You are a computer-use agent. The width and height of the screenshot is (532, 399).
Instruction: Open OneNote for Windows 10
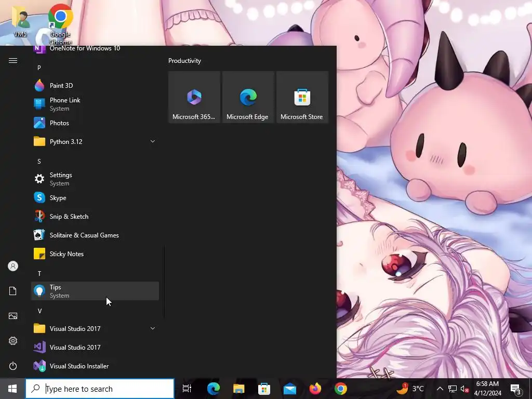[95, 49]
